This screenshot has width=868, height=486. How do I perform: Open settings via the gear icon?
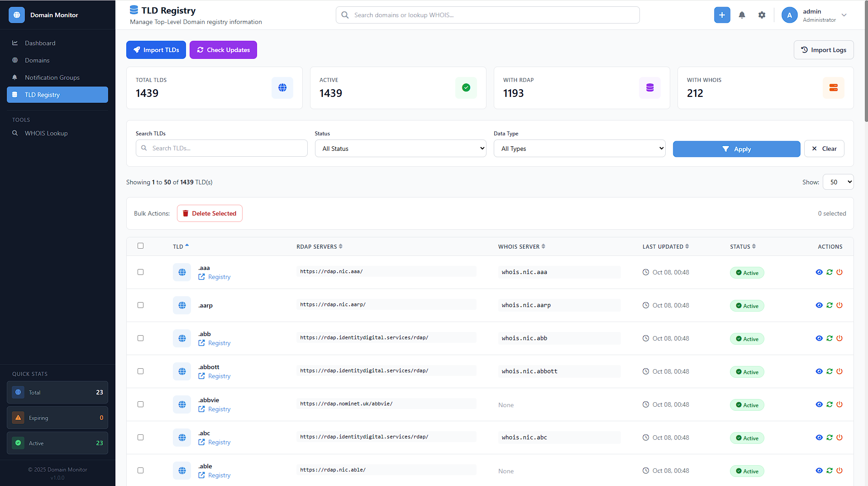[x=762, y=15]
